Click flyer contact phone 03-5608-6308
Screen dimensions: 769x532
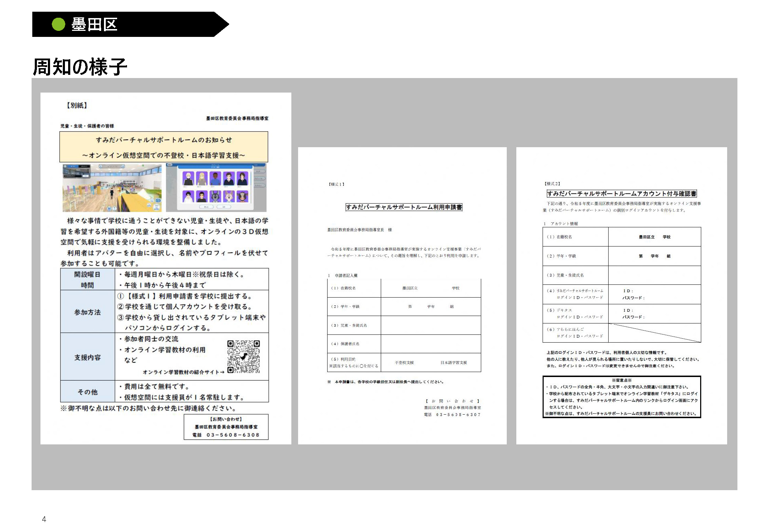click(233, 435)
